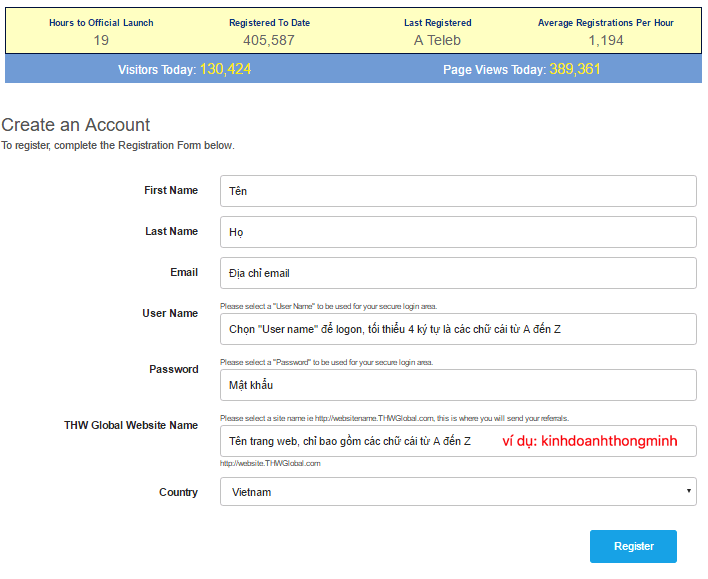Click the Last Registered name A Teleb
The height and width of the screenshot is (579, 708).
click(x=437, y=40)
